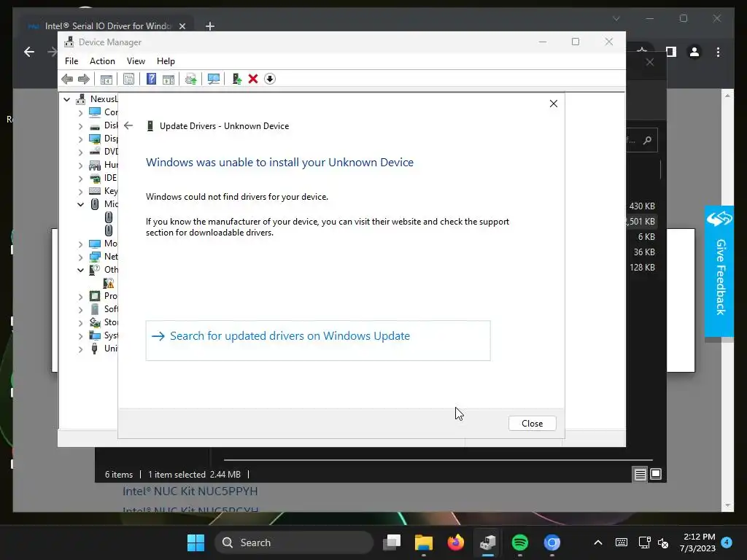Open Spotify from the taskbar
Viewport: 747px width, 560px height.
[519, 542]
